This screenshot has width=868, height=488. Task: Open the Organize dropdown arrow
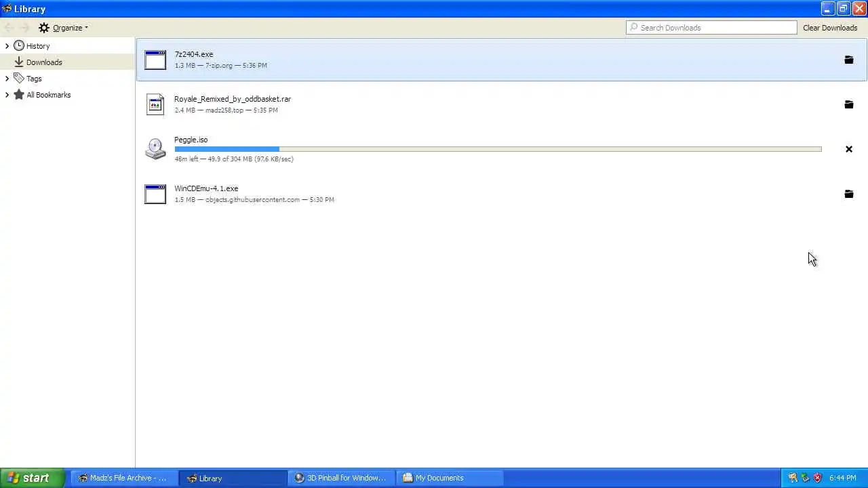[x=86, y=28]
